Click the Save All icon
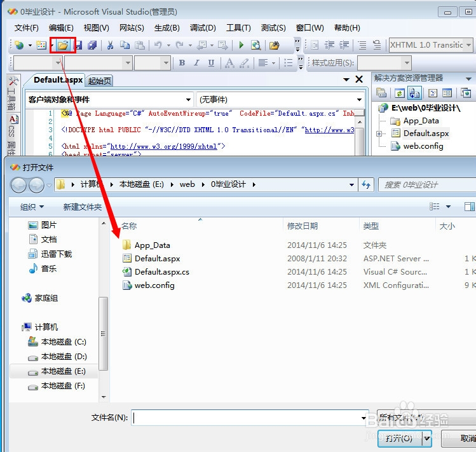Image resolution: width=476 pixels, height=452 pixels. [92, 46]
